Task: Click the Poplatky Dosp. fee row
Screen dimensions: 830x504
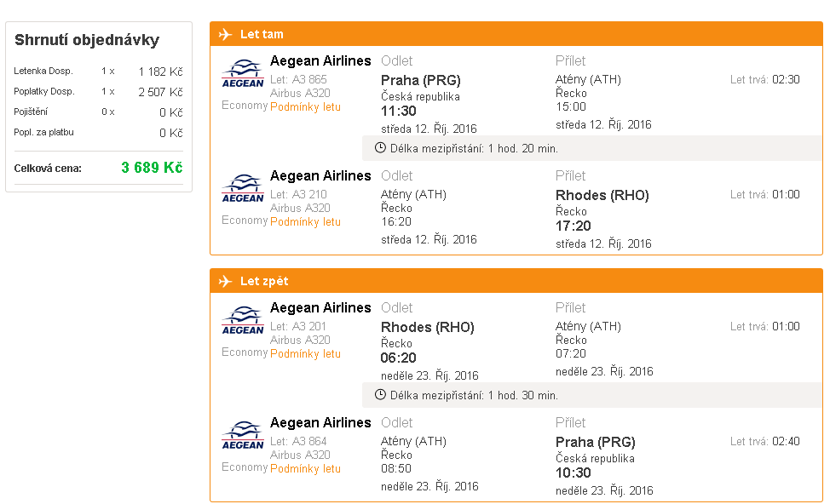Action: point(99,91)
